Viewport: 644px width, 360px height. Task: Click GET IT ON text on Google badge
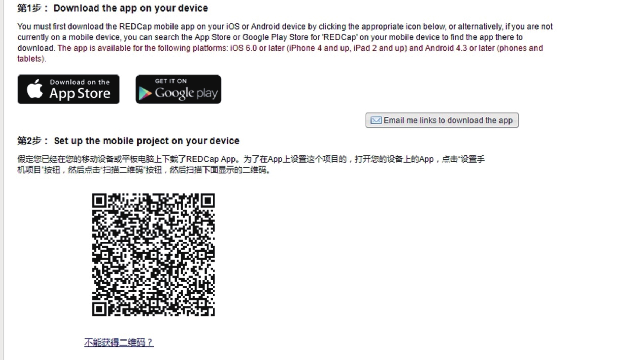[171, 81]
